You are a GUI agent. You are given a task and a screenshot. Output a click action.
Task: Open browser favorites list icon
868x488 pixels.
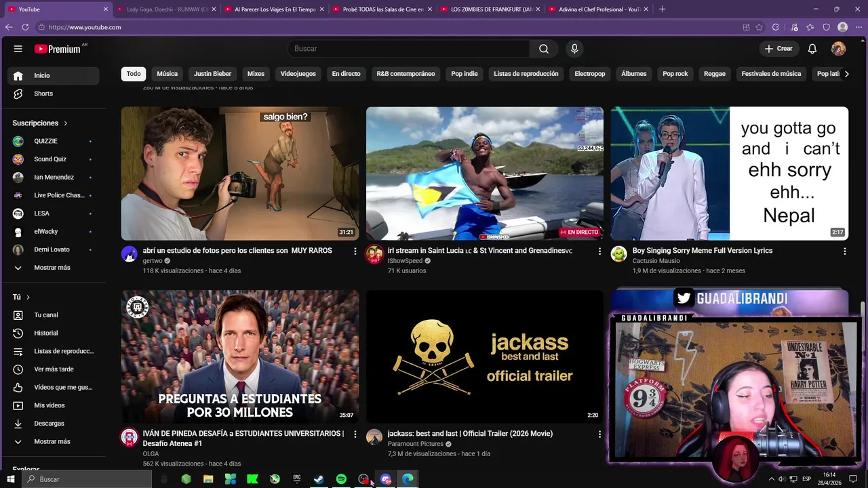pos(810,27)
